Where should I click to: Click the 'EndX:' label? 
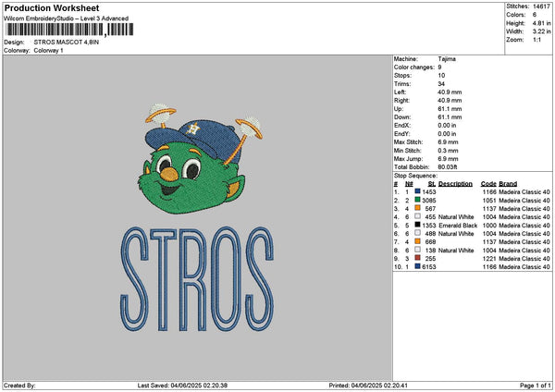(402, 126)
